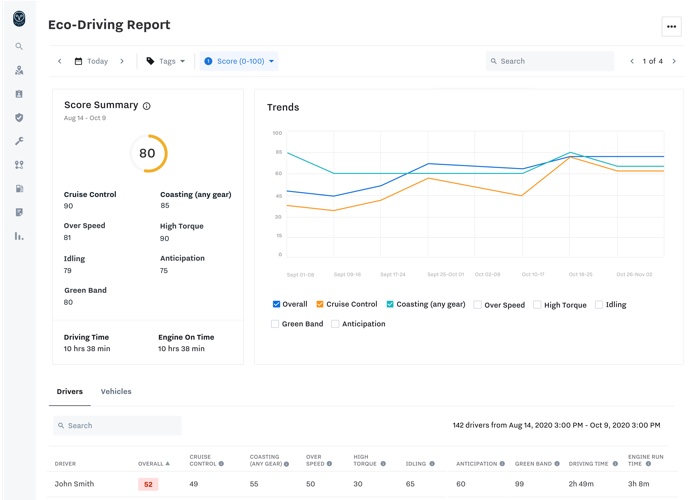Click the Engine Run Time column info icon
700x500 pixels.
648,464
